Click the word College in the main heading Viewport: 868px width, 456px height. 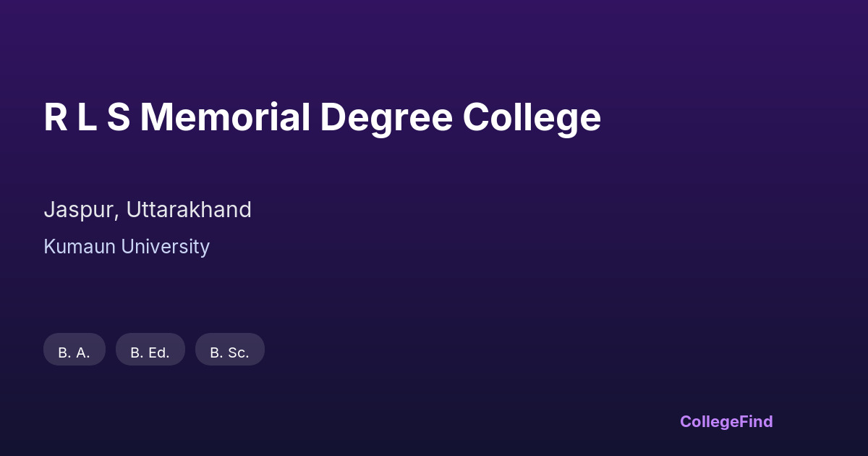click(x=532, y=117)
